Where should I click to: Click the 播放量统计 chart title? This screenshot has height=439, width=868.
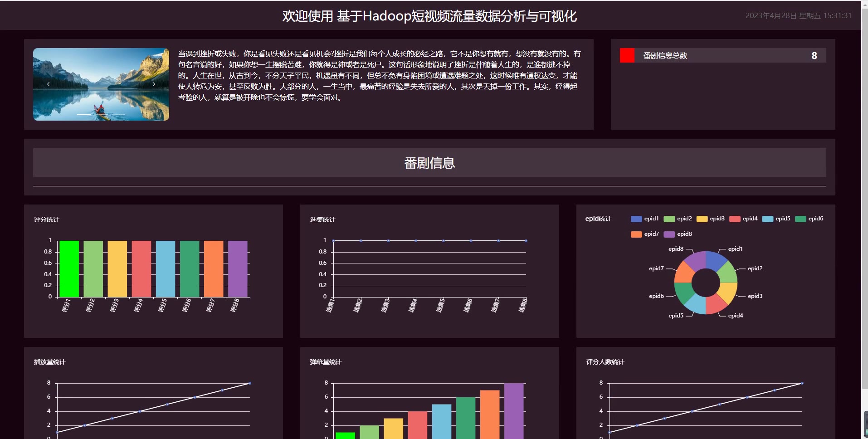pos(49,362)
